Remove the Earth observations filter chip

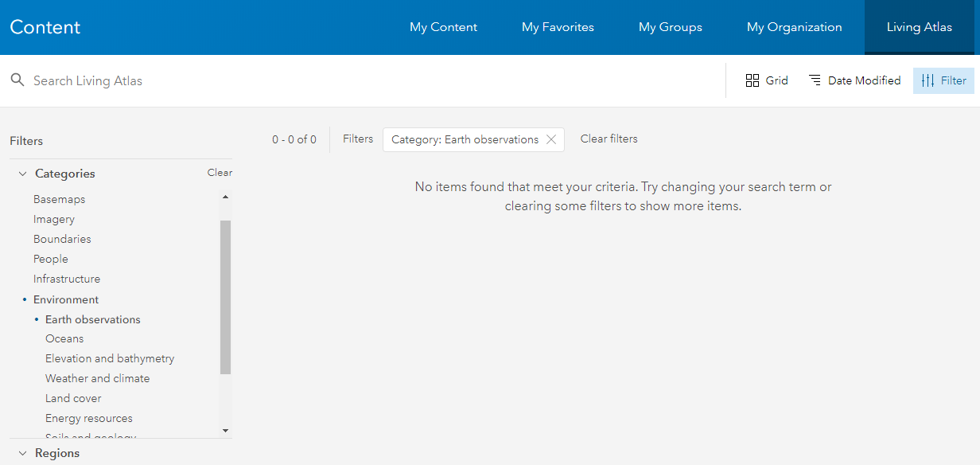551,139
